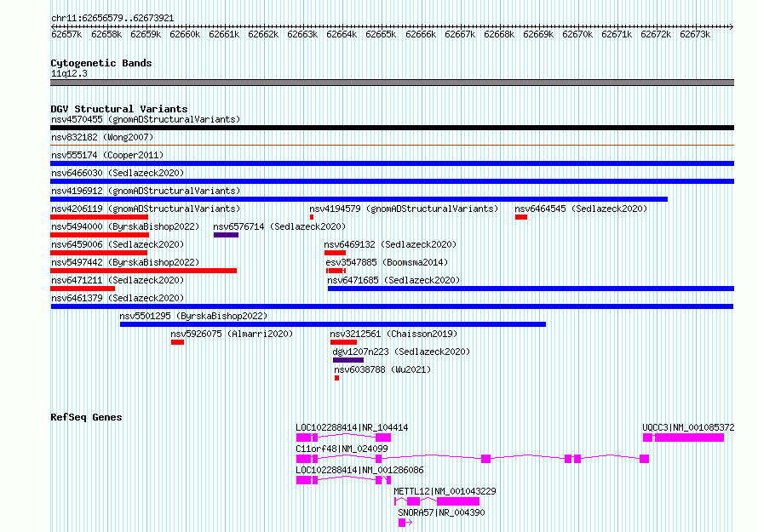
Task: Select C11orf48|NM_024099 gene label
Action: coord(342,449)
